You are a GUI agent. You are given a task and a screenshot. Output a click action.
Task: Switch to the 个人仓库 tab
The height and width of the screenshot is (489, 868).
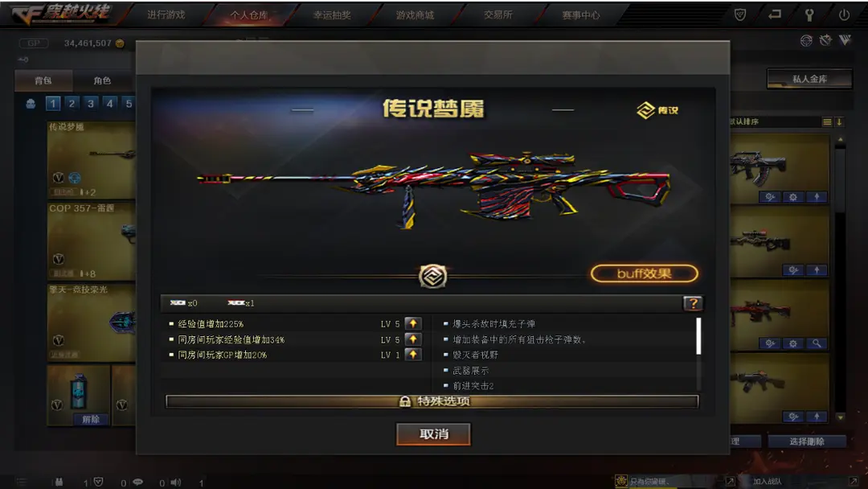(x=249, y=15)
